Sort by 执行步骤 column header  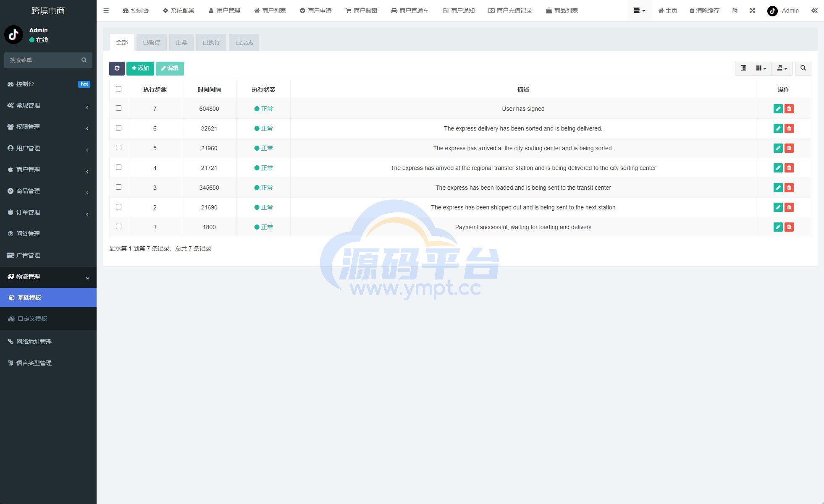pyautogui.click(x=155, y=89)
